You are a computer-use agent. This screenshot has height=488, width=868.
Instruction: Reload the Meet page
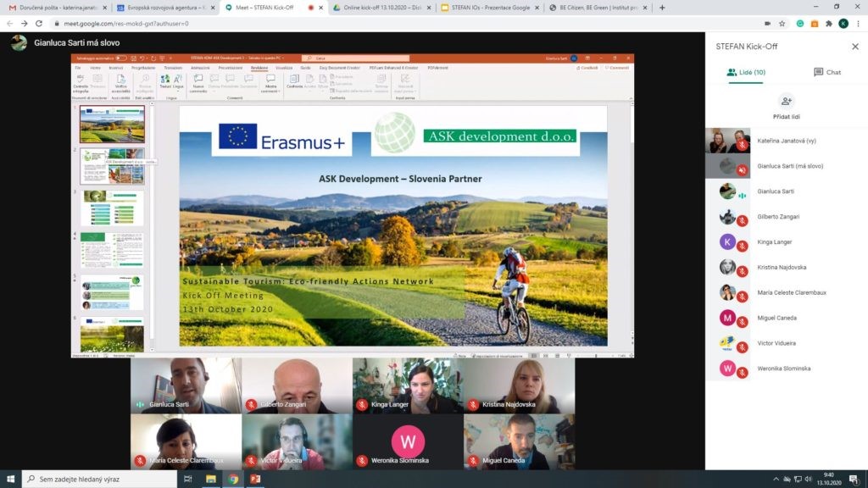tap(40, 23)
